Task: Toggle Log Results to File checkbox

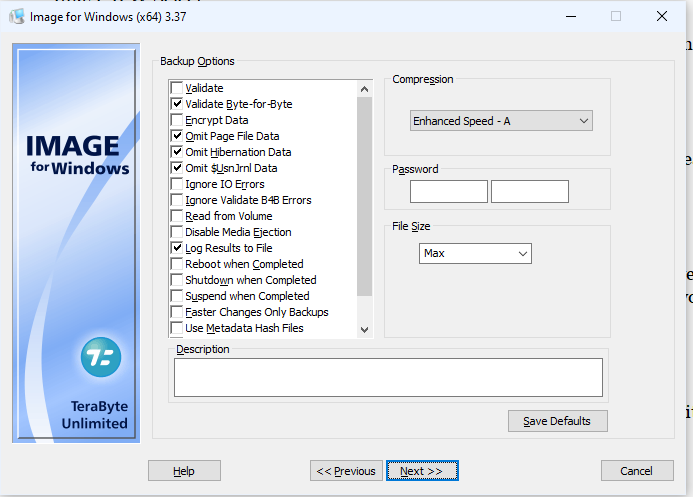Action: [177, 248]
